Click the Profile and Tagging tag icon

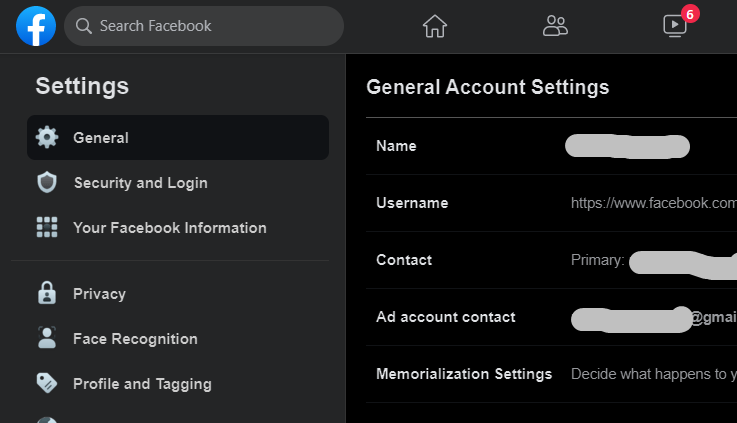(47, 384)
